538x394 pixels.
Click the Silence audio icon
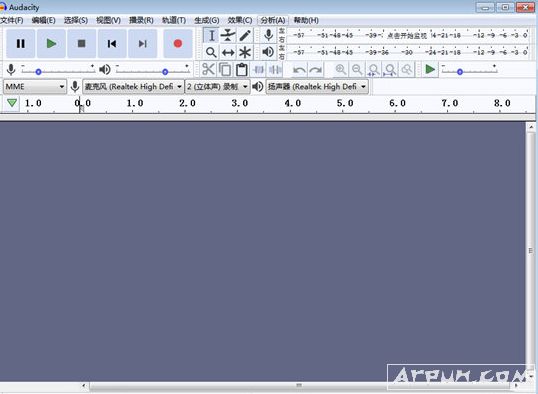pyautogui.click(x=275, y=70)
